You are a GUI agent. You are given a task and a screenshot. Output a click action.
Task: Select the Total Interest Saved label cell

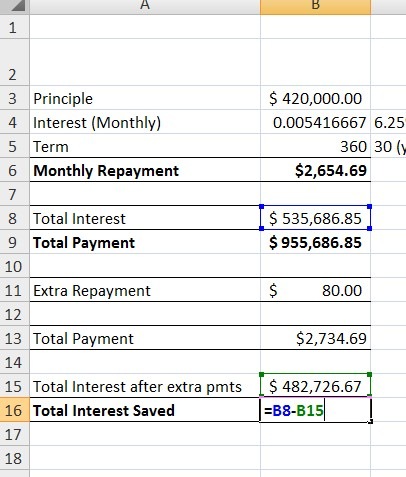tap(145, 410)
